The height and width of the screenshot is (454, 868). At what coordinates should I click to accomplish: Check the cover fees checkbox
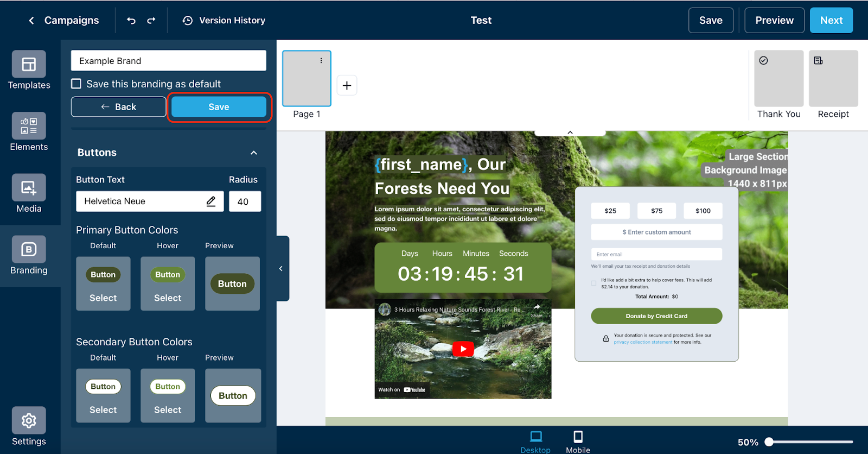tap(593, 283)
